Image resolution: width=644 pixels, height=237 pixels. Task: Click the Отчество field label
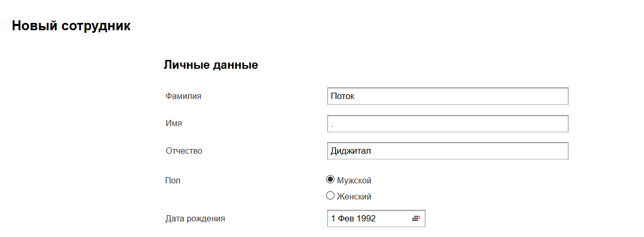(184, 151)
